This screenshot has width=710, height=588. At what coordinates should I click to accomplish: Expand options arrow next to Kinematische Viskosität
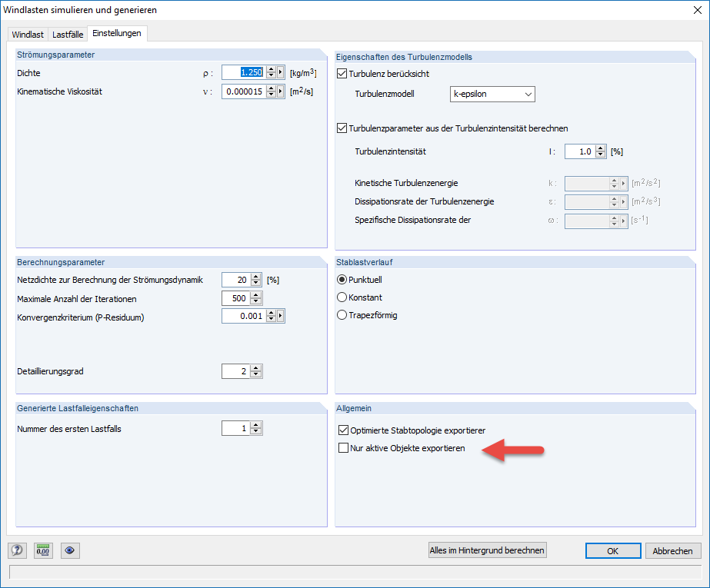pos(278,91)
